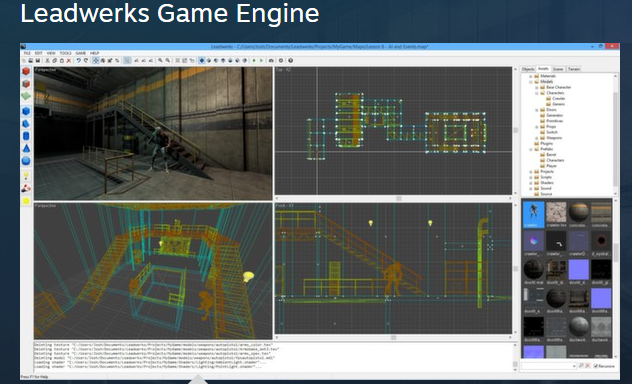This screenshot has width=632, height=384.
Task: Click the search magnifier beside the asset filter
Action: (581, 366)
